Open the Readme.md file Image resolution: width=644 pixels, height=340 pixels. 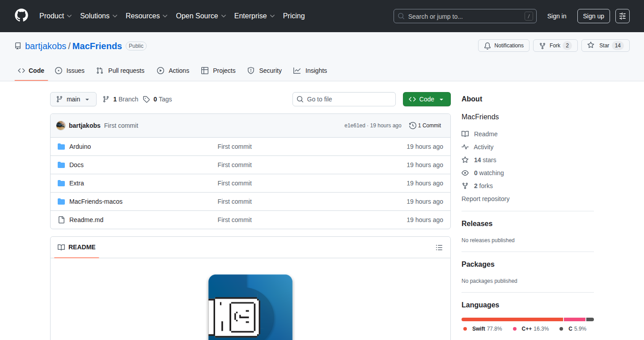(x=86, y=220)
